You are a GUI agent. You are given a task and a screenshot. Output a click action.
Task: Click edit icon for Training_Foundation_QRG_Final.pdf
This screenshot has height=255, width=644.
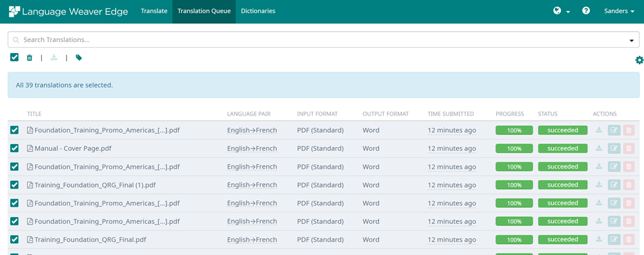[x=614, y=240]
